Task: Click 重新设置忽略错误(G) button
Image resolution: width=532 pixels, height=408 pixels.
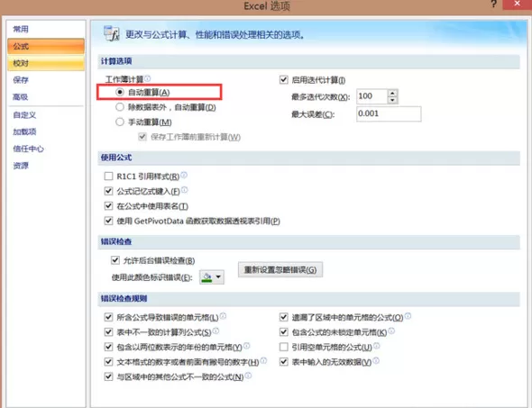Action: (280, 269)
